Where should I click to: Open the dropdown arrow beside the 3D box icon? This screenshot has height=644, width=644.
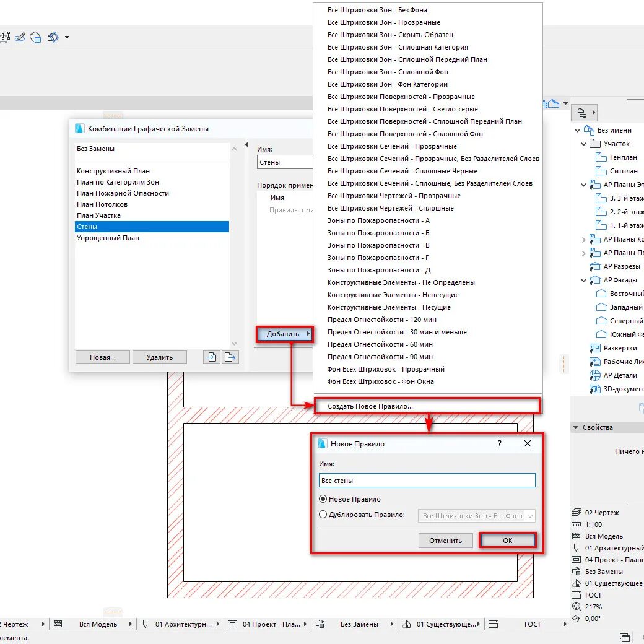67,37
